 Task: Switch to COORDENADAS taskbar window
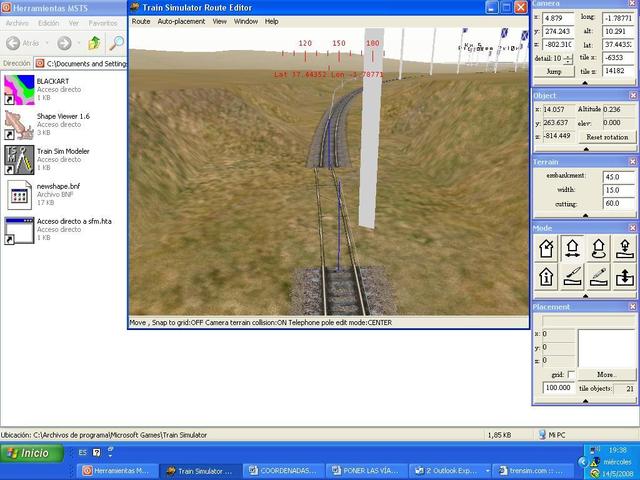pyautogui.click(x=285, y=469)
